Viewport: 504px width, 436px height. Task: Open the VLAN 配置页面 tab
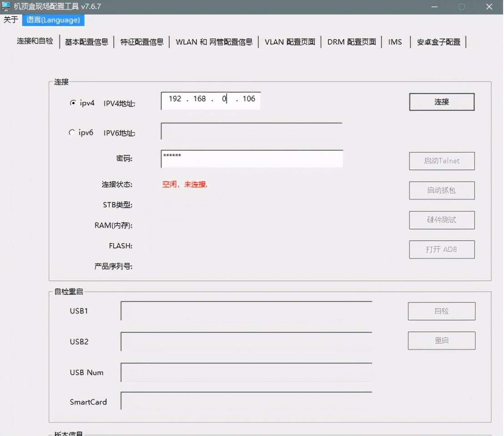coord(290,42)
